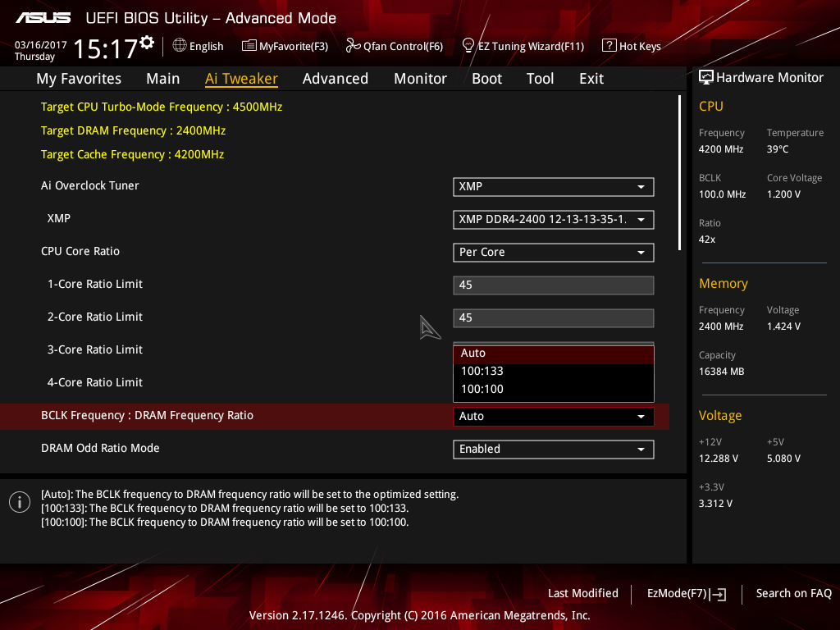Viewport: 840px width, 630px height.
Task: Click the settings list scrollbar
Action: (679, 173)
